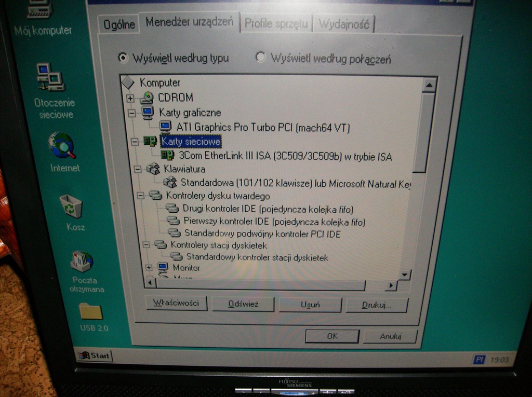Select highlighted Karty sieciowe label
Screen dimensions: 532x397
(191, 141)
